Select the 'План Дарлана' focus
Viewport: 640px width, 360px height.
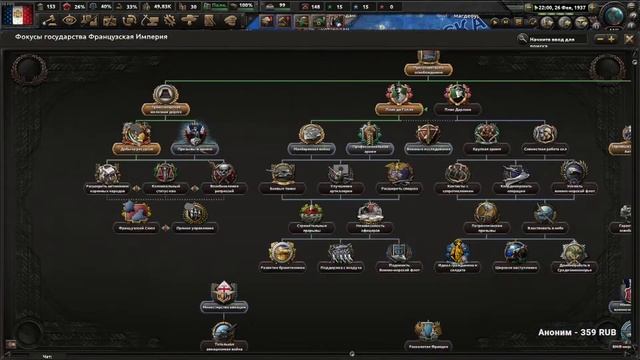coord(458,99)
